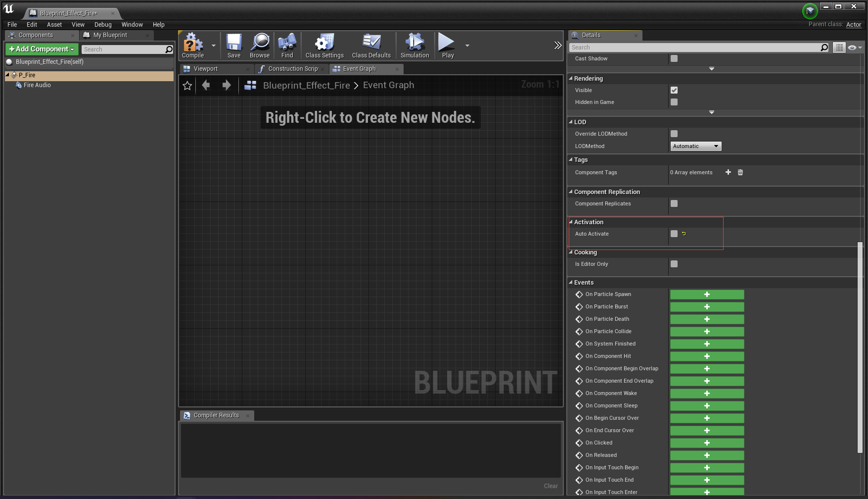Open source control status icon
This screenshot has height=499, width=868.
(x=810, y=10)
